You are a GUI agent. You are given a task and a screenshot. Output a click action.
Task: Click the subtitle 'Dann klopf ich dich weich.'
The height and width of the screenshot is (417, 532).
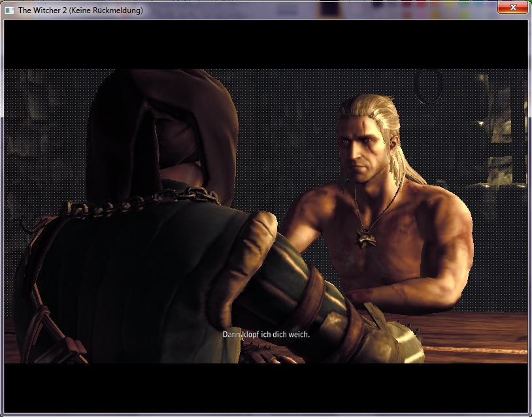(266, 335)
